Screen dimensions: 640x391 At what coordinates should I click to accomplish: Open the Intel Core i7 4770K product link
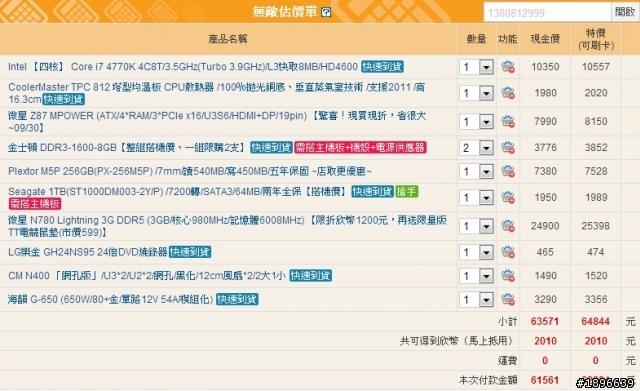[x=183, y=67]
